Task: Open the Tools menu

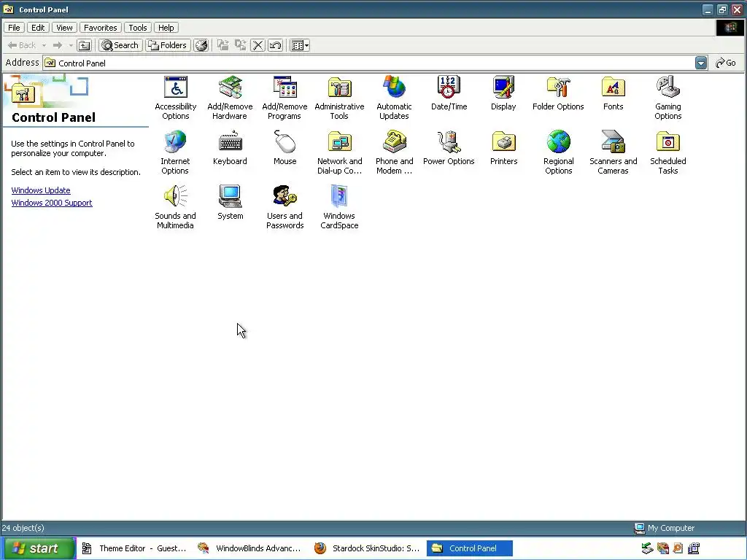Action: click(x=138, y=28)
